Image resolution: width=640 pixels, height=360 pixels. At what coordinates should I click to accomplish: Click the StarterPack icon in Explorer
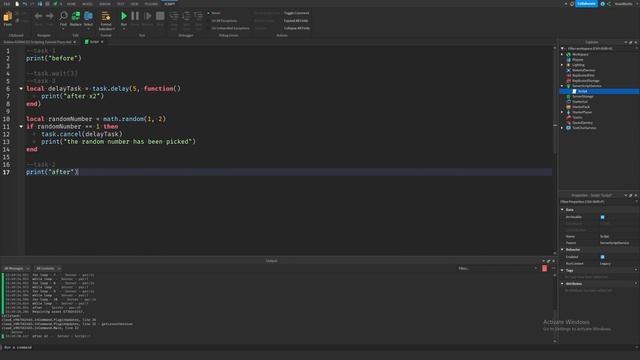pos(568,107)
